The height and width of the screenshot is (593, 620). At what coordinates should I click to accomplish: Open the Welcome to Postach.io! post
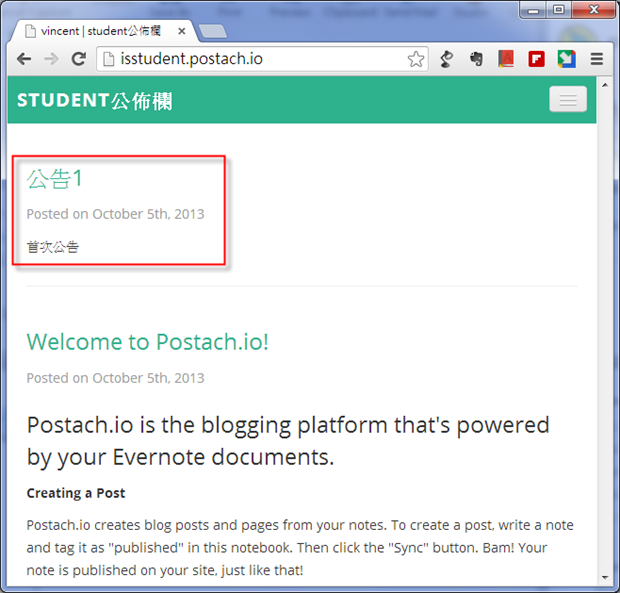tap(147, 342)
